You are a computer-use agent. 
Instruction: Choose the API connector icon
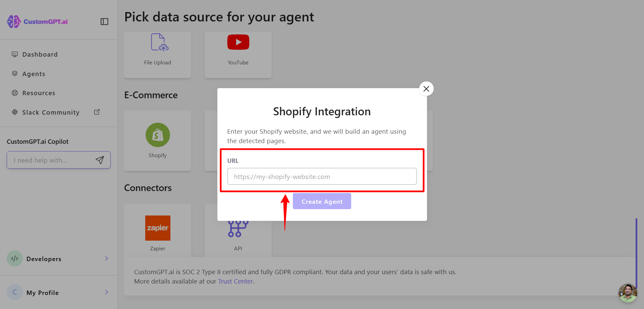click(x=238, y=229)
